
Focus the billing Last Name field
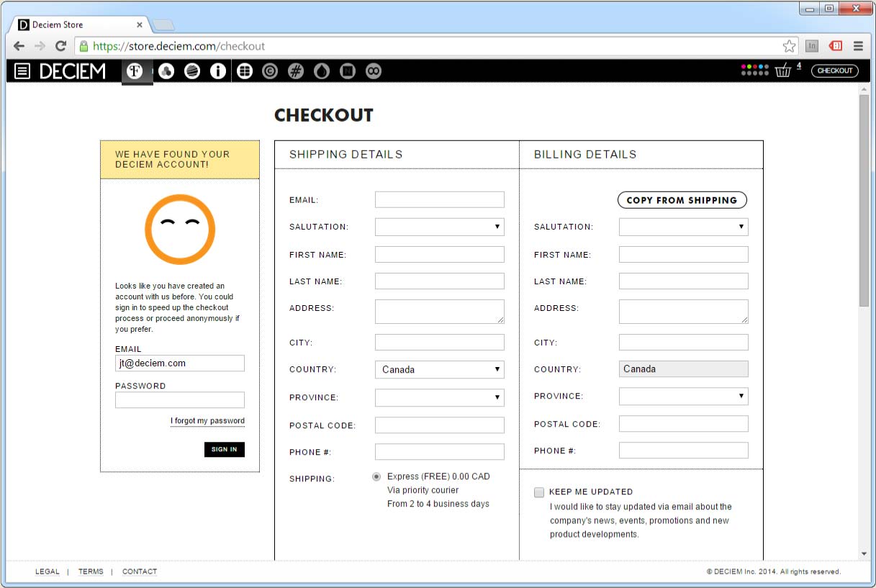684,281
